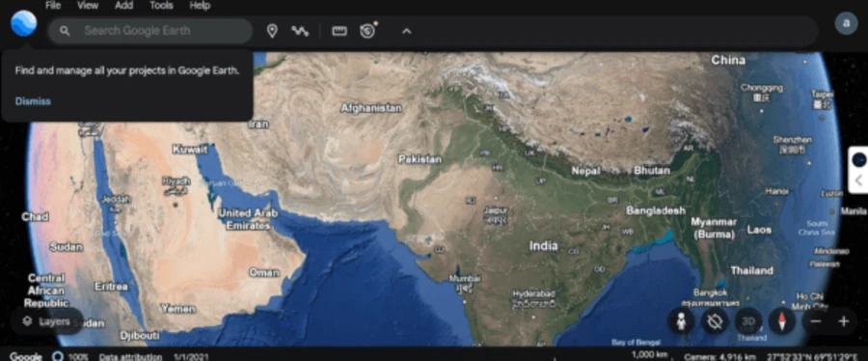Screen dimensions: 868x361
Task: Open the Layers panel button
Action: (x=47, y=321)
